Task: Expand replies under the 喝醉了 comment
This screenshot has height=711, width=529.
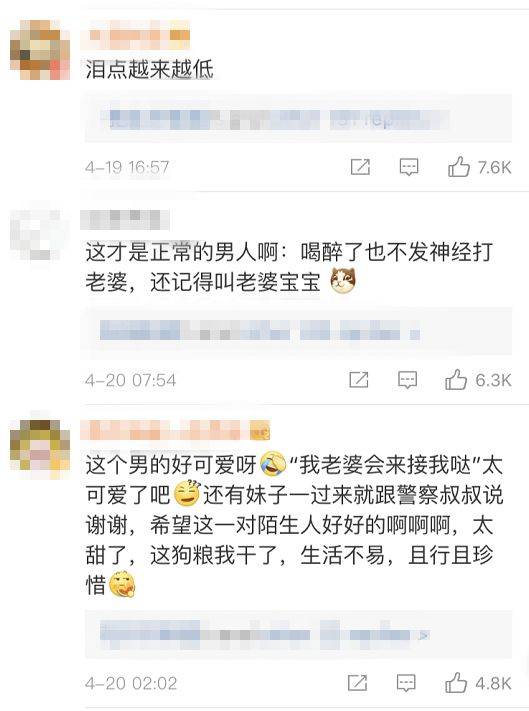Action: (x=298, y=331)
